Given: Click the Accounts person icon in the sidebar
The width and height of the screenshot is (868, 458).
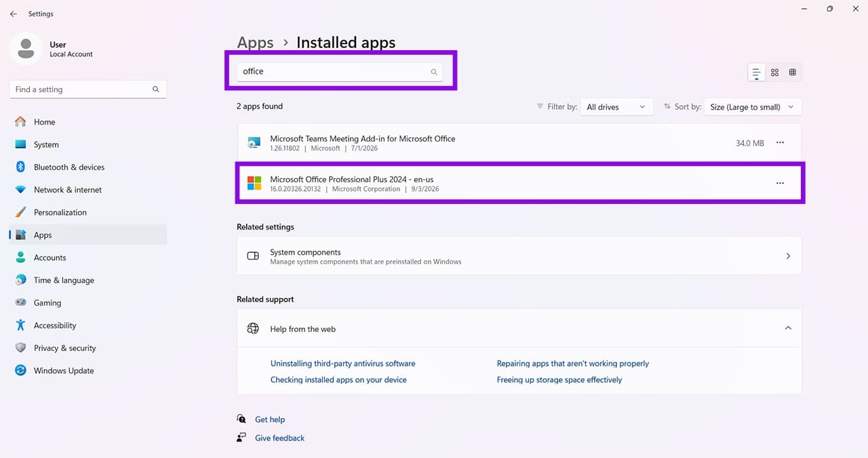Looking at the screenshot, I should click(20, 257).
